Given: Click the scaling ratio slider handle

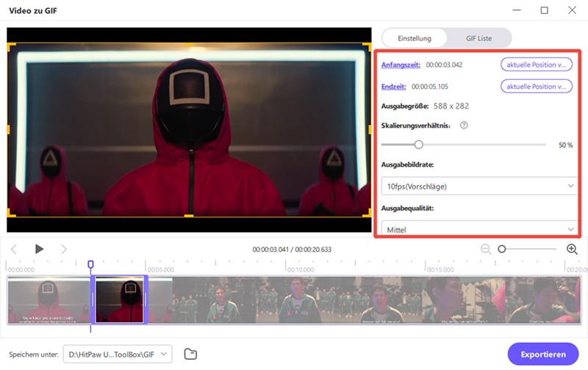Looking at the screenshot, I should click(x=418, y=145).
